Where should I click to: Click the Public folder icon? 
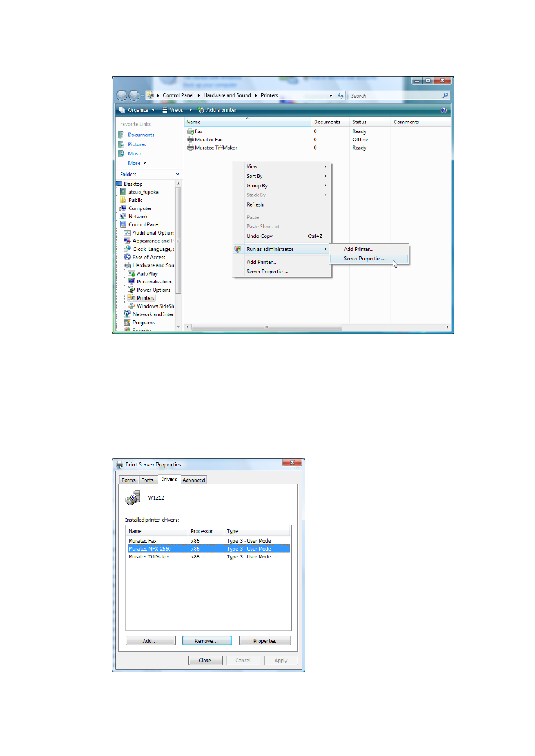click(123, 200)
